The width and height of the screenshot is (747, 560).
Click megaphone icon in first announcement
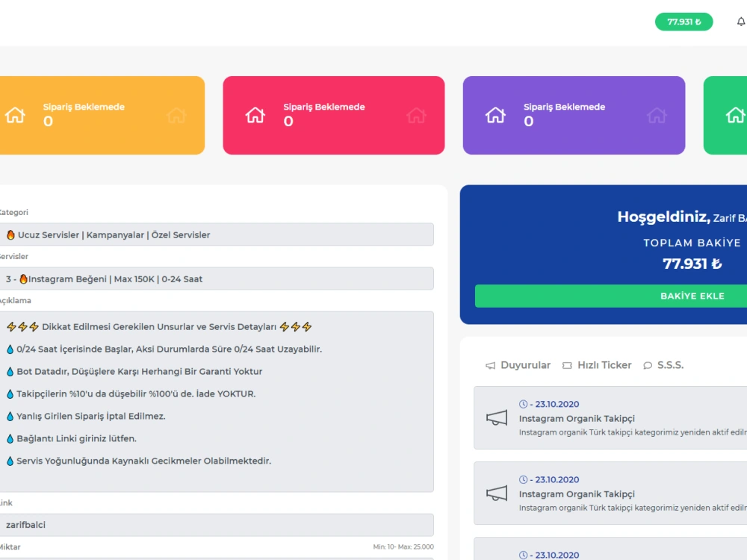coord(497,417)
